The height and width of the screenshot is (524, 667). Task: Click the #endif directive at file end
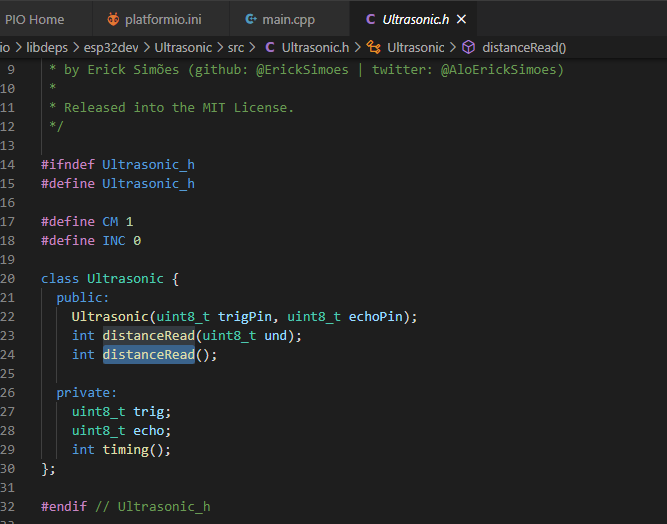coord(64,507)
